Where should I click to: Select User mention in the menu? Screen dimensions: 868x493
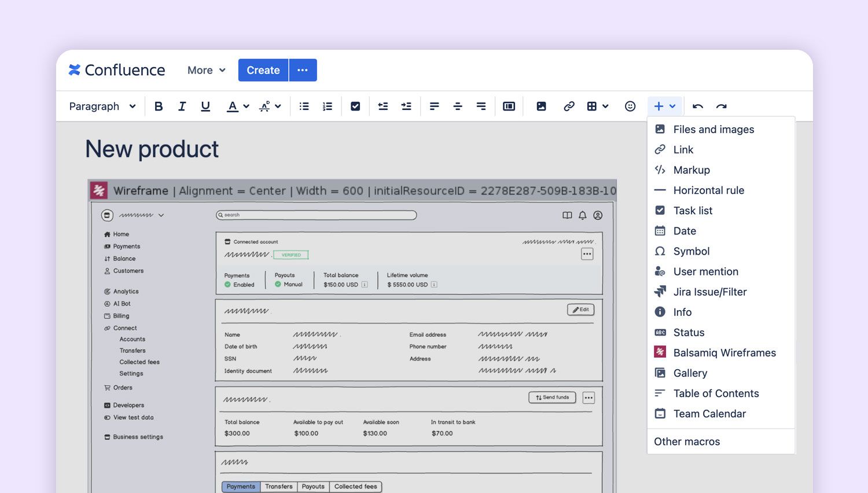point(721,271)
